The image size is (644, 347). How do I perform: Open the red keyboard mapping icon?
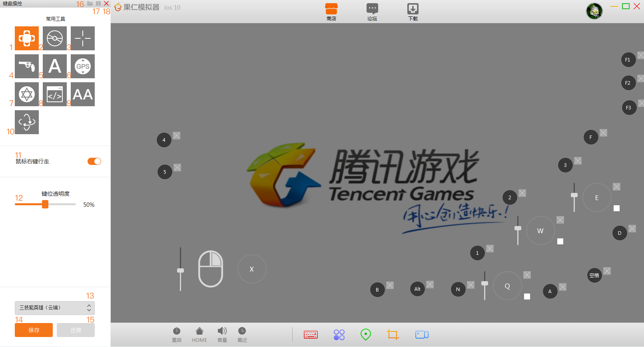tap(311, 335)
